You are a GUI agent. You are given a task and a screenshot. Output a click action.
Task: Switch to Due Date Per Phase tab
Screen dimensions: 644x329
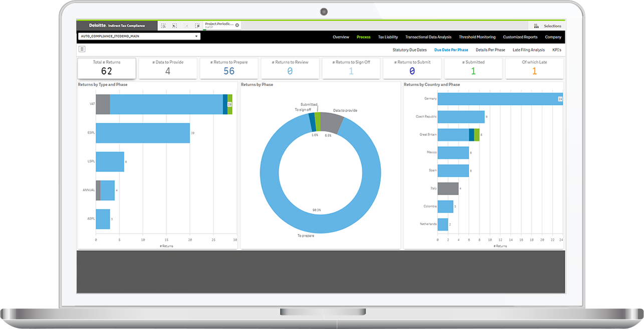[451, 50]
